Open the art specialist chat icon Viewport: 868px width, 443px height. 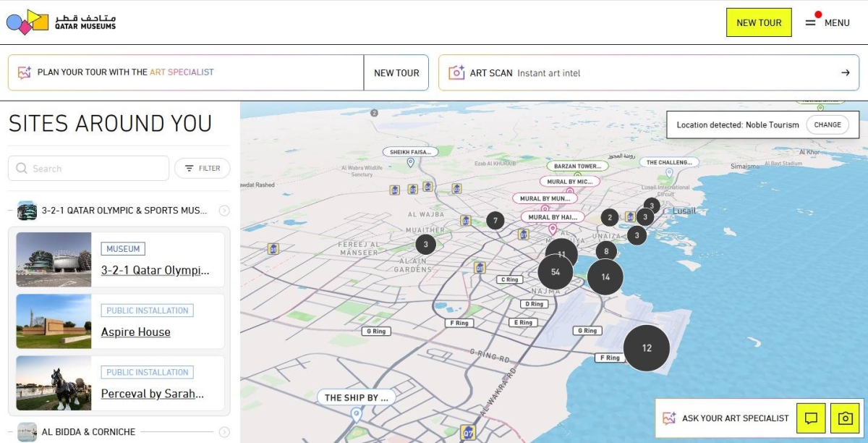click(811, 418)
